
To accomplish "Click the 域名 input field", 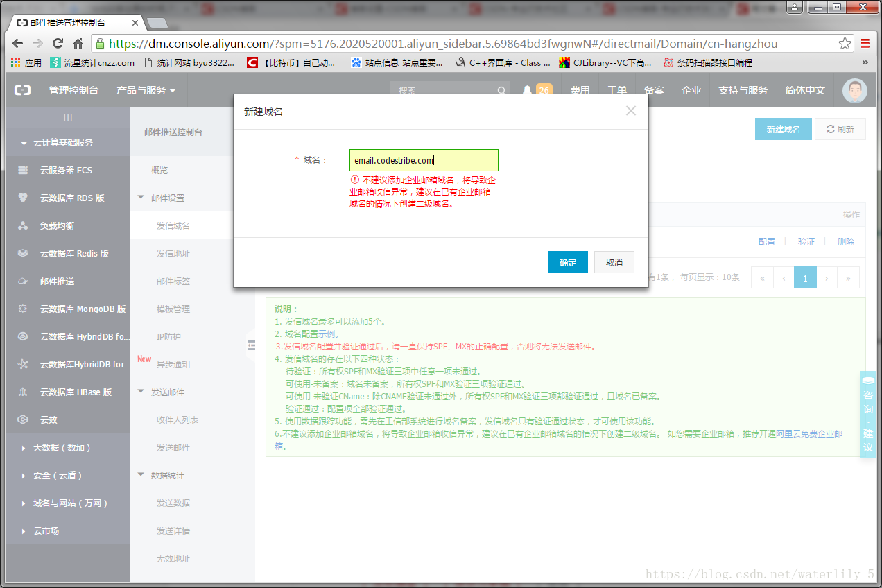I will 423,160.
